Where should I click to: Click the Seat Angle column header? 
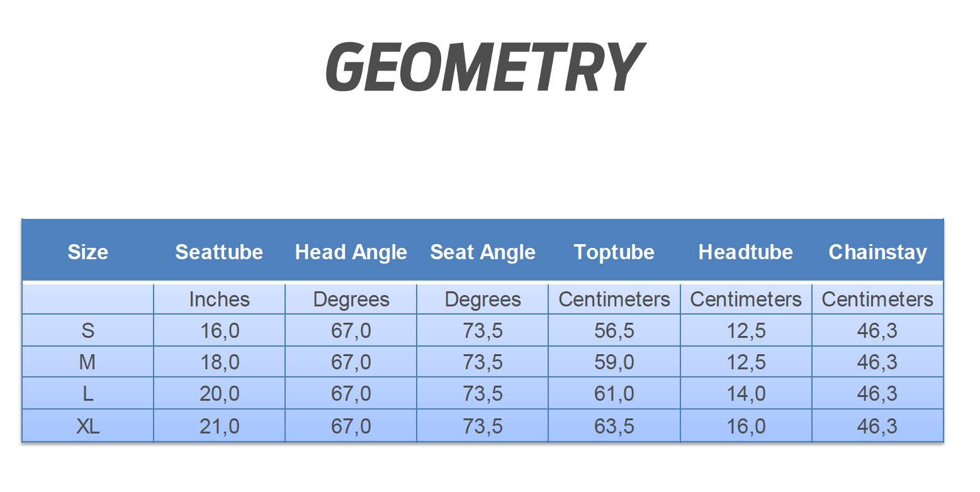point(483,252)
